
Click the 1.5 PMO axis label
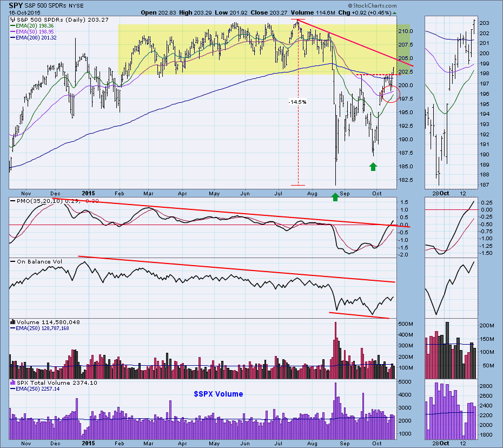point(404,202)
